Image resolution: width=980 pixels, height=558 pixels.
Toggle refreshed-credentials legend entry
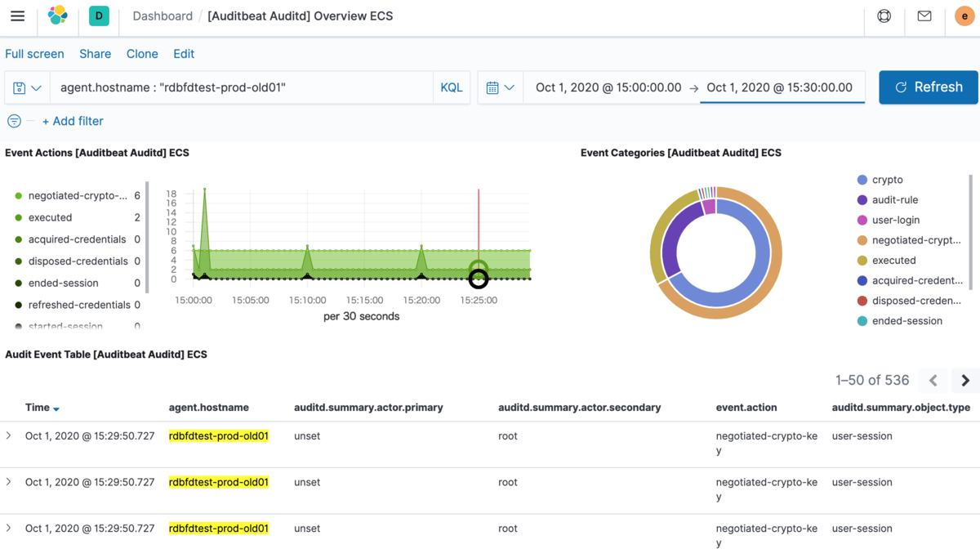tap(78, 305)
